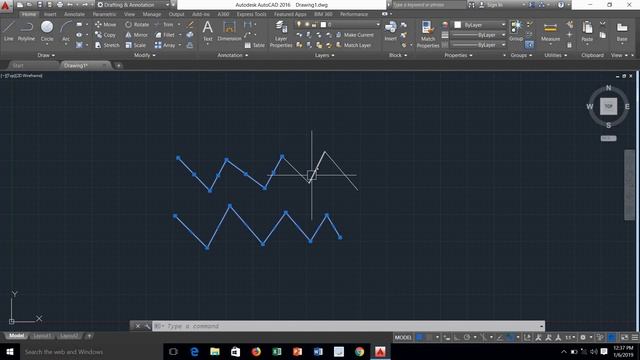The image size is (640, 360).
Task: Switch to the Layout1 tab
Action: (x=42, y=336)
